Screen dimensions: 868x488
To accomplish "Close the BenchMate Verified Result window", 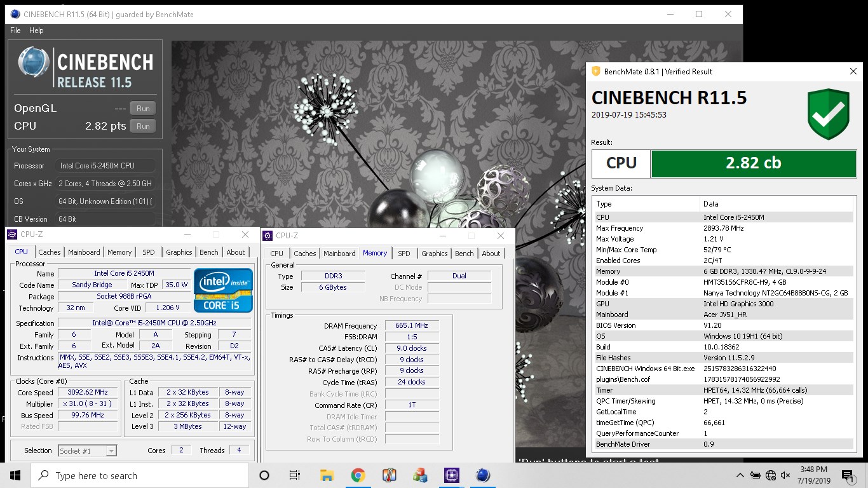I will click(x=853, y=72).
